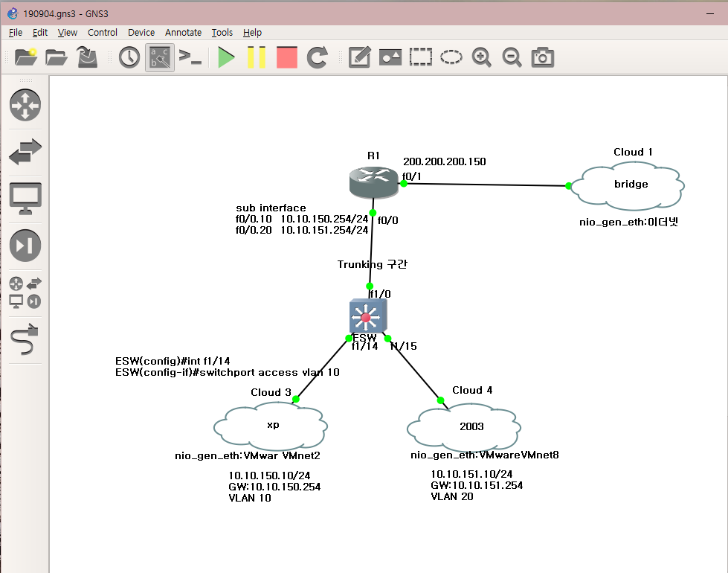Select the Add a note tool
Screen dimensions: 728x573
pos(359,57)
